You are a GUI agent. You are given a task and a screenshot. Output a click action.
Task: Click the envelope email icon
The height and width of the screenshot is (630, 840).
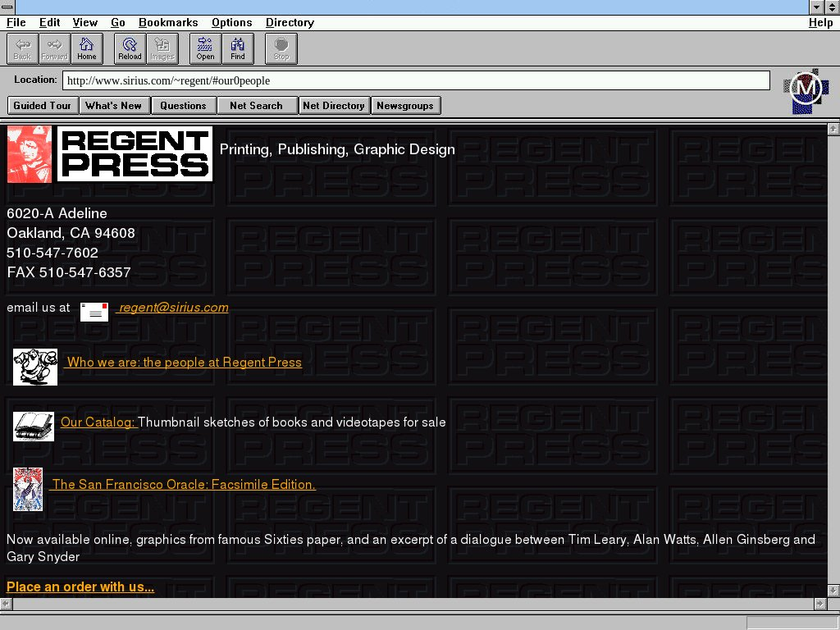tap(94, 312)
